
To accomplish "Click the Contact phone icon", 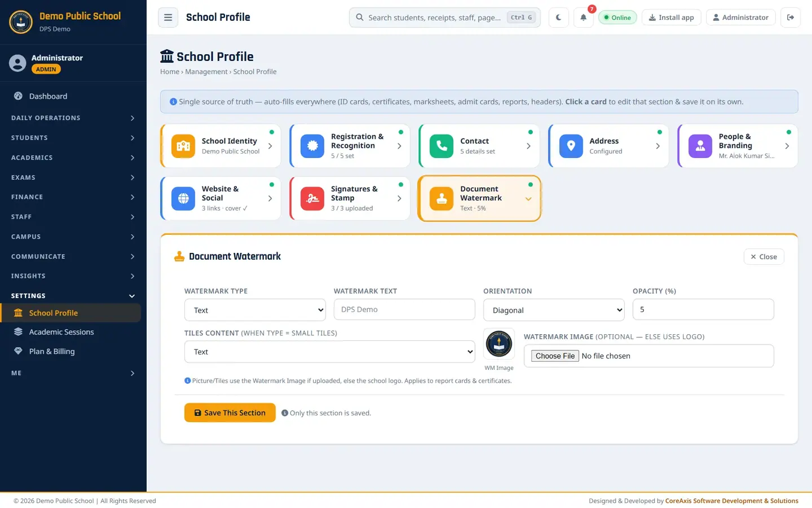I will (x=442, y=146).
